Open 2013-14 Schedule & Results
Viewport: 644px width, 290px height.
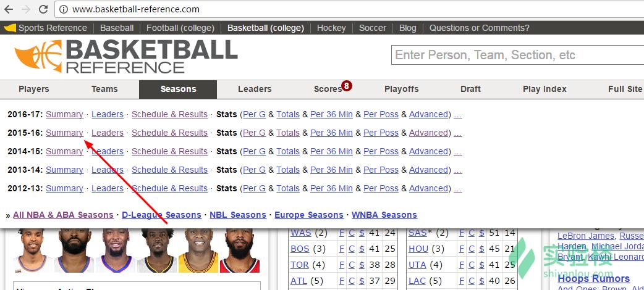tap(169, 170)
